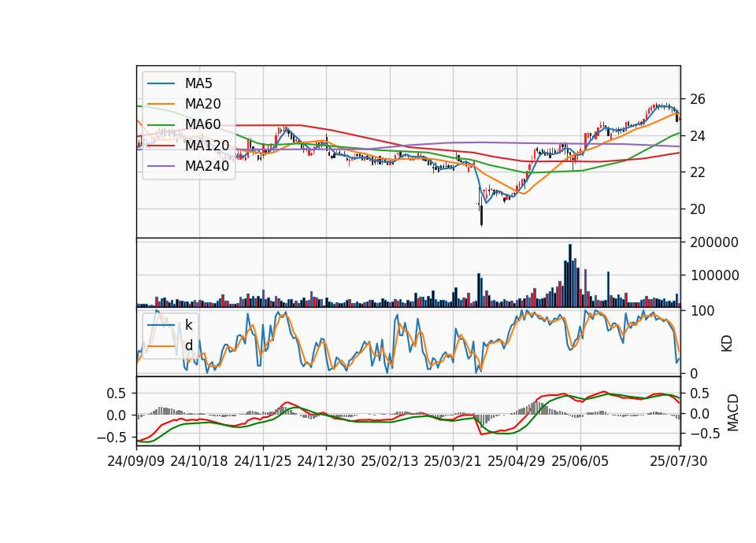The image size is (756, 543).
Task: Click the volume axis value 200000
Action: coord(714,242)
